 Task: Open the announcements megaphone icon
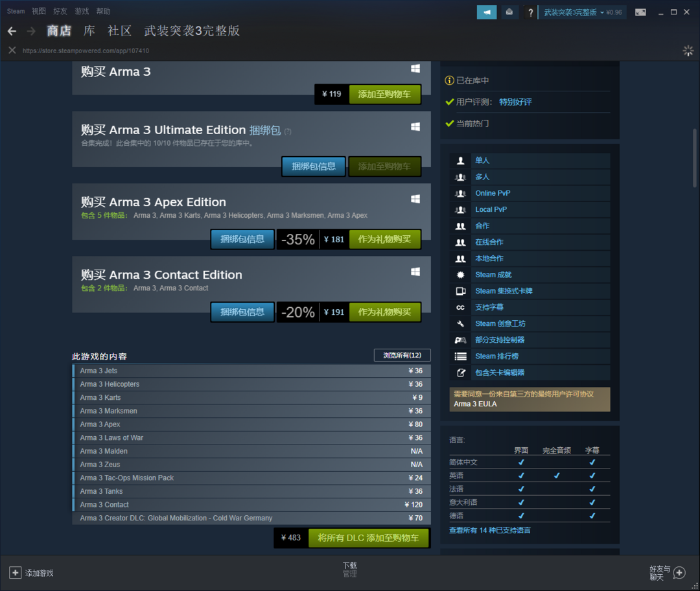click(x=487, y=12)
